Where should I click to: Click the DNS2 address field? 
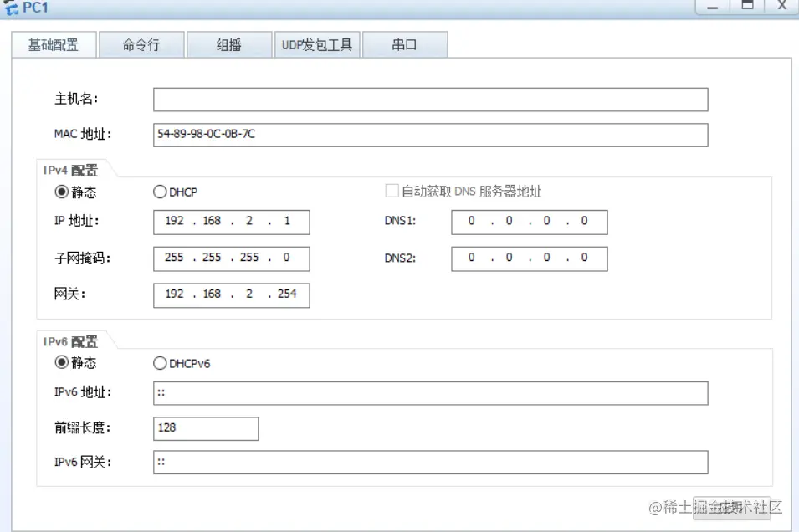[x=530, y=258]
